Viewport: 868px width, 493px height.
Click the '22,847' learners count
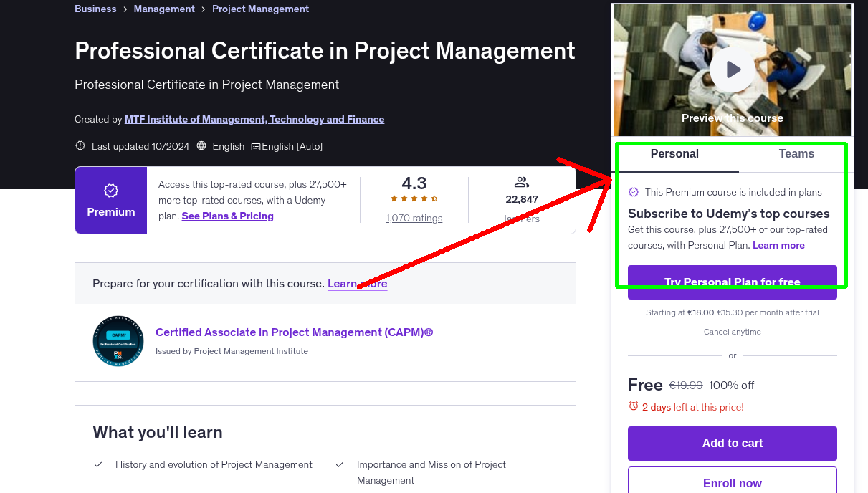[x=522, y=200]
